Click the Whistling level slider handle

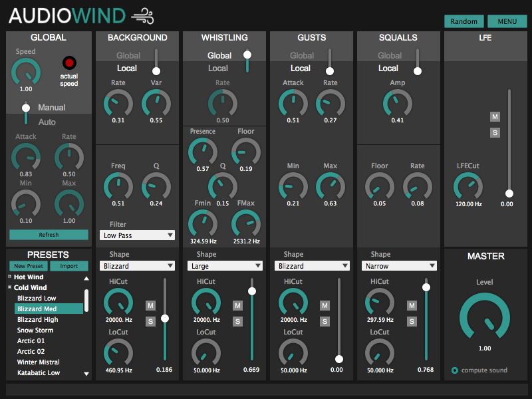coord(252,291)
